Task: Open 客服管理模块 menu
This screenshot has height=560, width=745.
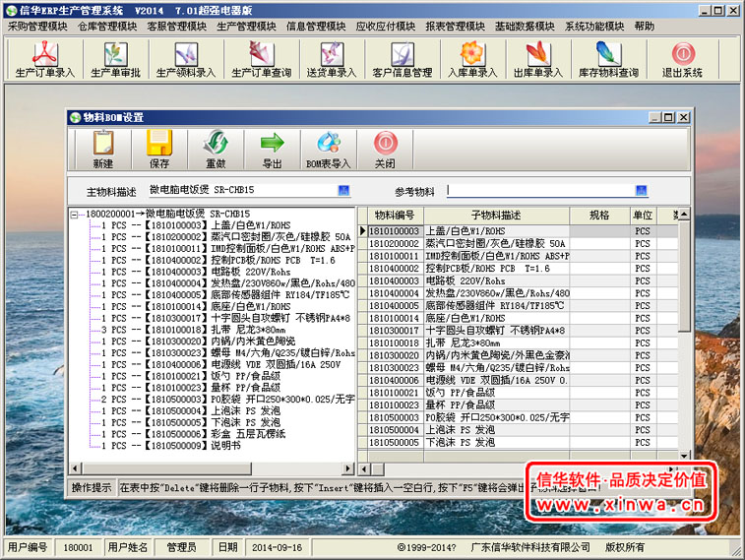Action: (x=177, y=27)
